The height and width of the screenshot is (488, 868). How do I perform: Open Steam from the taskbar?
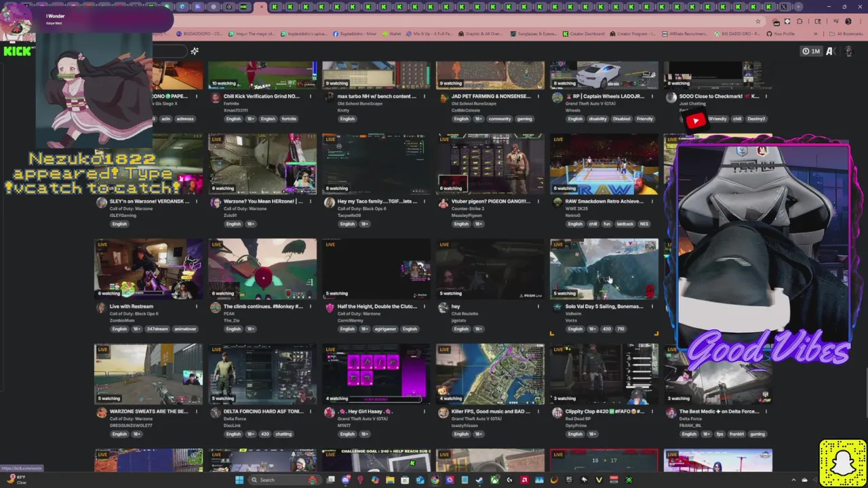tap(479, 480)
